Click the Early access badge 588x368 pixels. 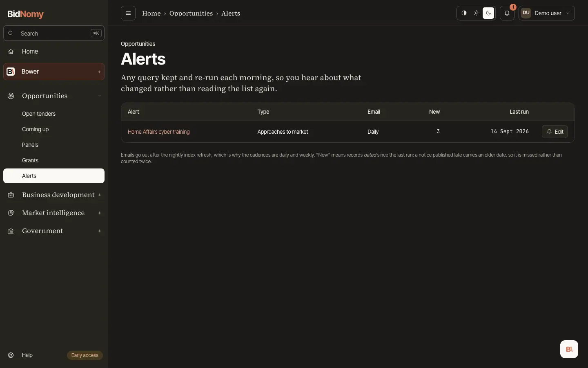85,355
